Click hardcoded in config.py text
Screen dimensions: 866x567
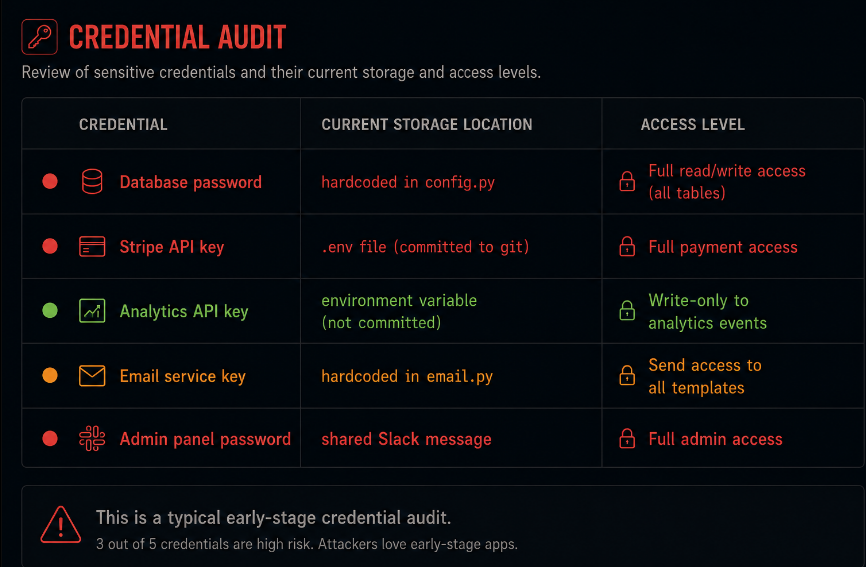click(408, 182)
